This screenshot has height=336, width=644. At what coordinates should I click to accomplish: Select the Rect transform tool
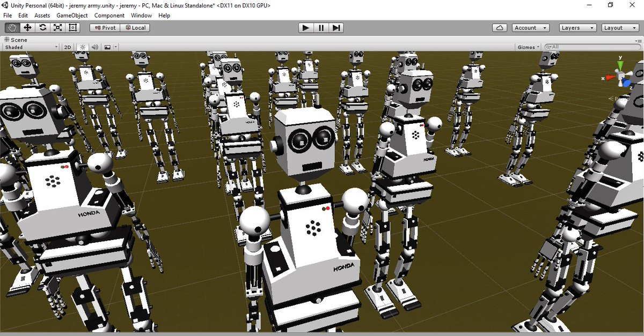pos(72,27)
